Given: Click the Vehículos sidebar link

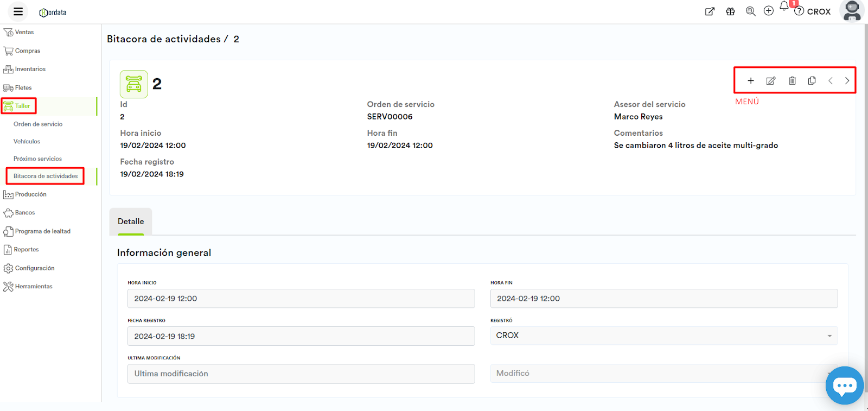Looking at the screenshot, I should 27,142.
